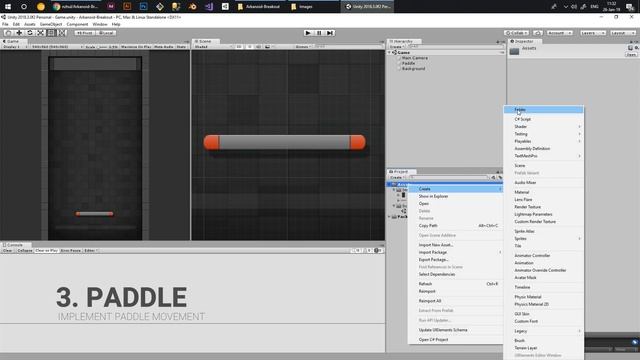Choose Material from the Create submenu
This screenshot has width=640, height=360.
[544, 192]
